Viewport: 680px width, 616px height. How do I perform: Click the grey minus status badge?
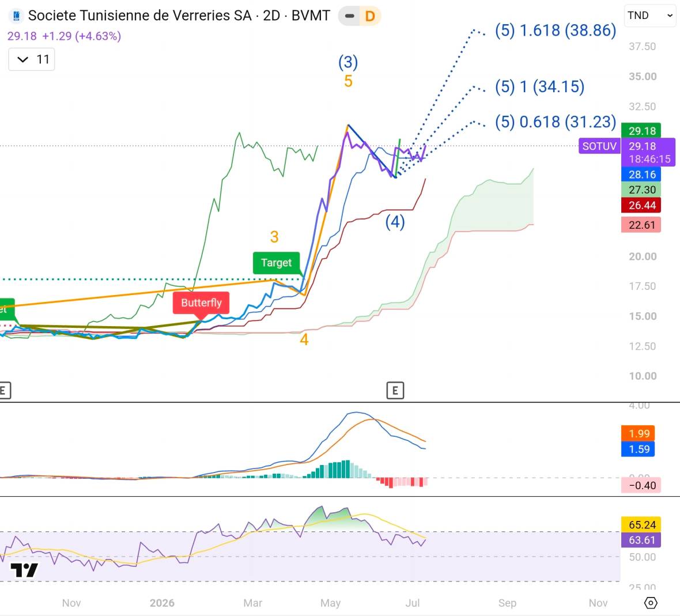(350, 16)
